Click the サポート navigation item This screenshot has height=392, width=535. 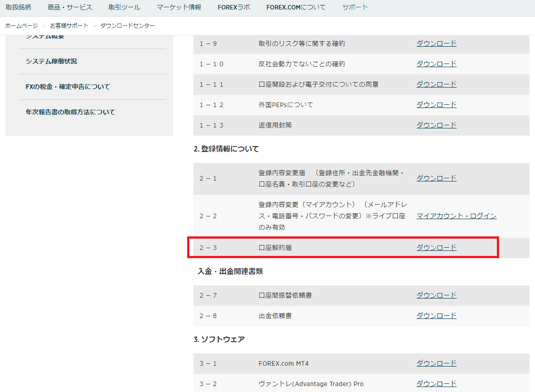(x=355, y=7)
